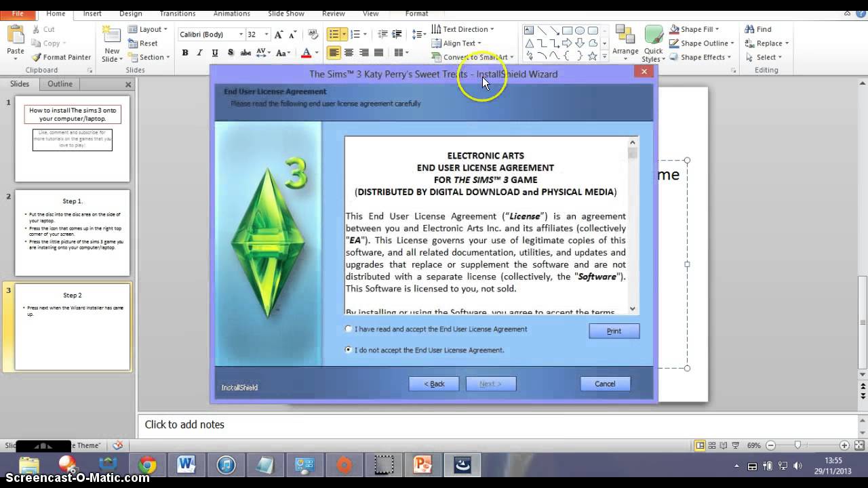Align text left

(x=334, y=53)
